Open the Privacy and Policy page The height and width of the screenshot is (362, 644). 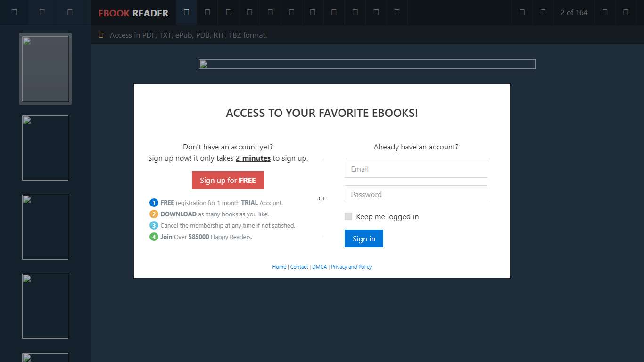click(351, 267)
